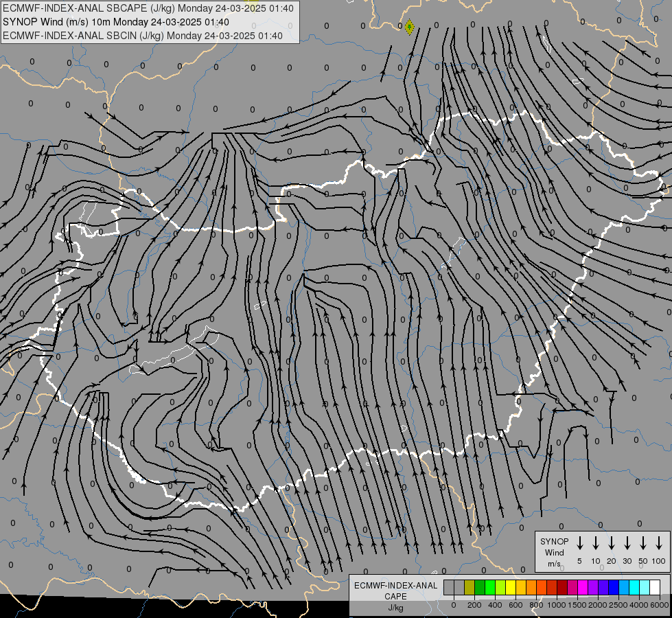Click the 1000 value on CAPE scale
The width and height of the screenshot is (672, 618).
556,605
